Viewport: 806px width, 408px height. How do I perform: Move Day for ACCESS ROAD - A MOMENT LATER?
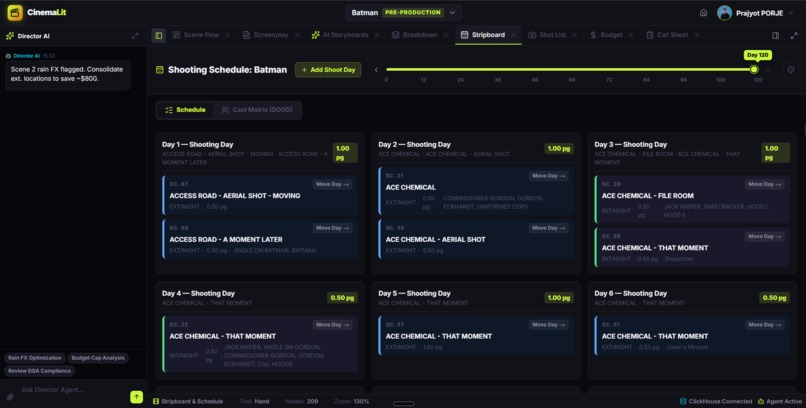point(333,228)
